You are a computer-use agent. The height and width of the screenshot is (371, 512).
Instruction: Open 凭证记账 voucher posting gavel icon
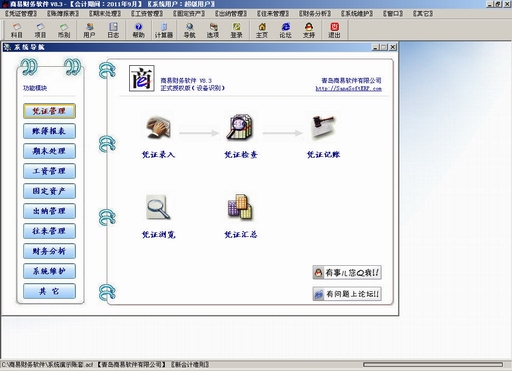tap(323, 127)
